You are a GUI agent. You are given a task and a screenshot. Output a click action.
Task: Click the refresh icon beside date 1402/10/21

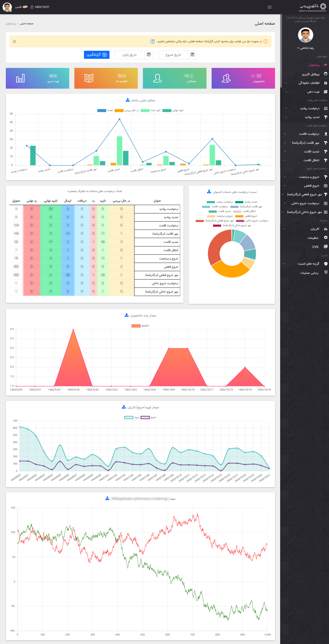(32, 7)
